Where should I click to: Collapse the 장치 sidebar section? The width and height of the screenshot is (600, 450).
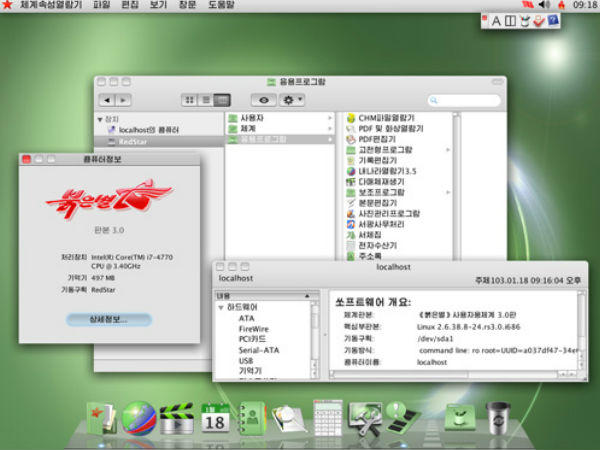tap(100, 119)
